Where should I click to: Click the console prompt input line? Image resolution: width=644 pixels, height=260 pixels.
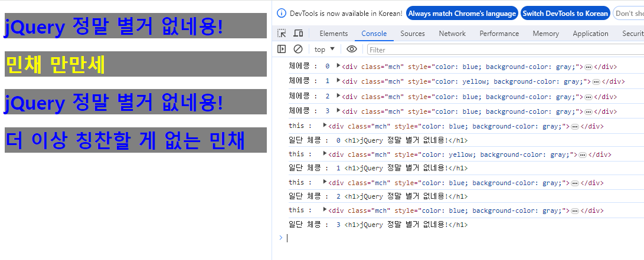coord(464,238)
